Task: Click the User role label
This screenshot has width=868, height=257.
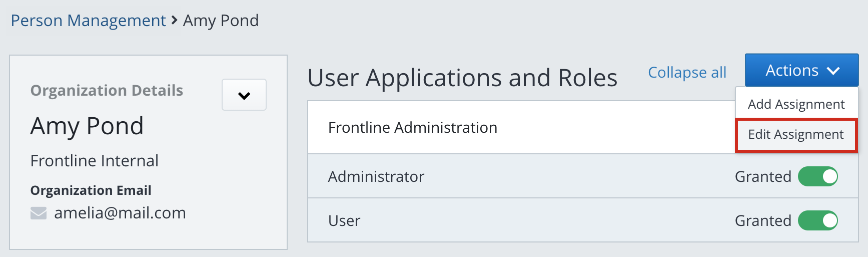Action: (344, 221)
